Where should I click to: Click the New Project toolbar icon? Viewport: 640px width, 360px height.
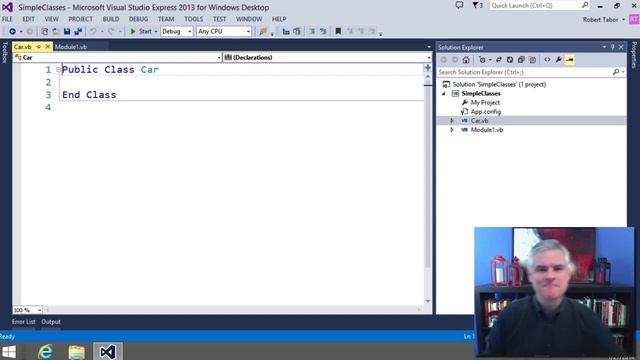(x=44, y=31)
